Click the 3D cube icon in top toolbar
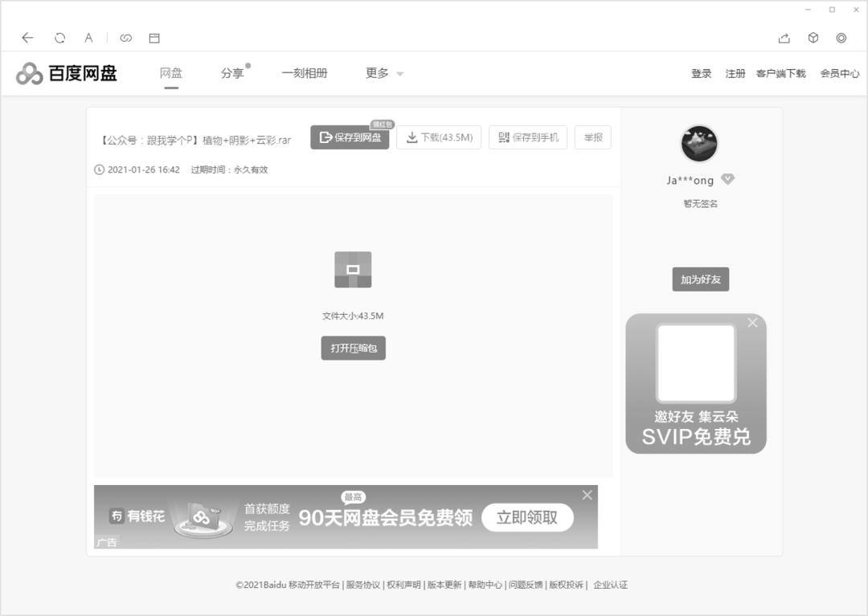The height and width of the screenshot is (616, 868). [813, 38]
